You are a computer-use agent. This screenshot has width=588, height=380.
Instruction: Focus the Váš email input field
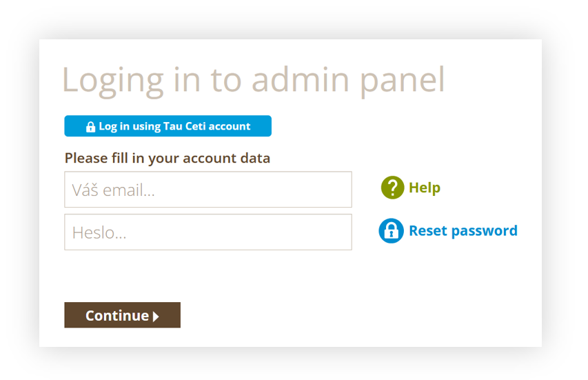(208, 190)
